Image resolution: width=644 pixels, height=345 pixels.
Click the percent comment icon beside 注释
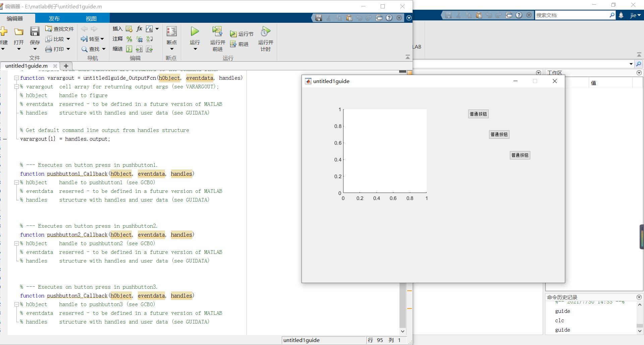coord(129,39)
